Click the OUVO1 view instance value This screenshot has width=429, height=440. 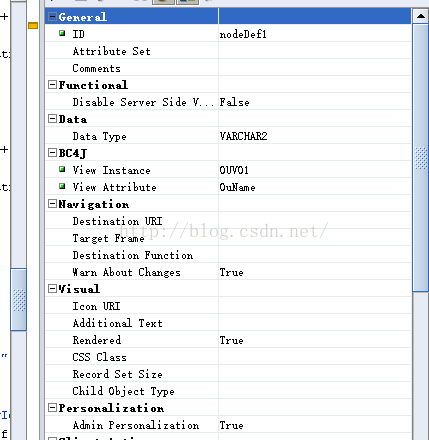(234, 170)
